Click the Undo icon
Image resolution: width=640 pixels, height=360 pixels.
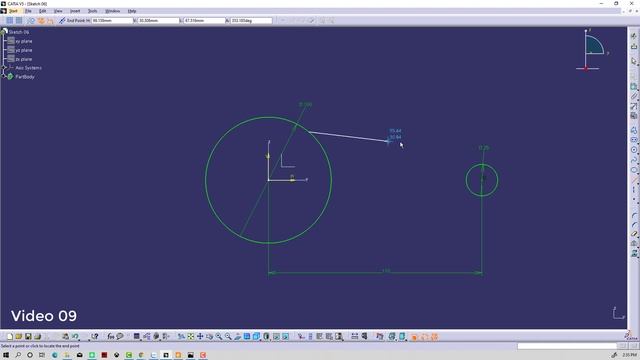point(75,337)
